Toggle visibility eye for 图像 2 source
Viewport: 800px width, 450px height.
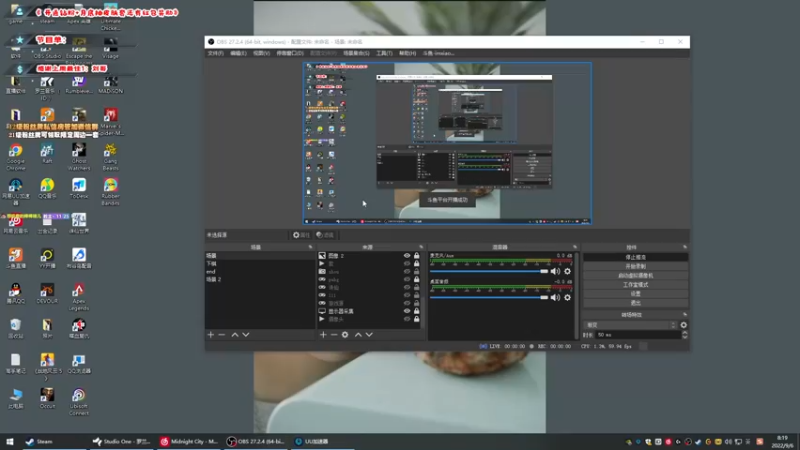pyautogui.click(x=407, y=256)
